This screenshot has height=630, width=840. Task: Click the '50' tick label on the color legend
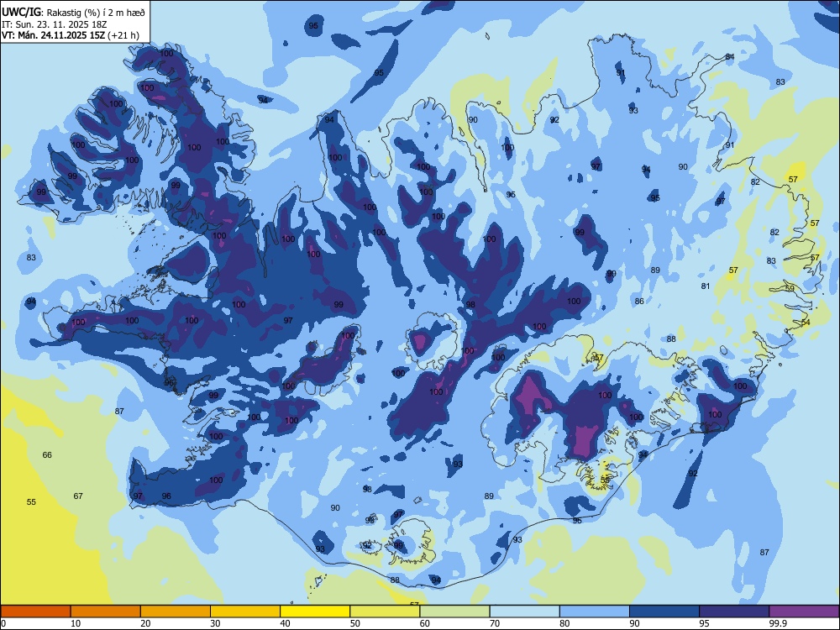(355, 623)
